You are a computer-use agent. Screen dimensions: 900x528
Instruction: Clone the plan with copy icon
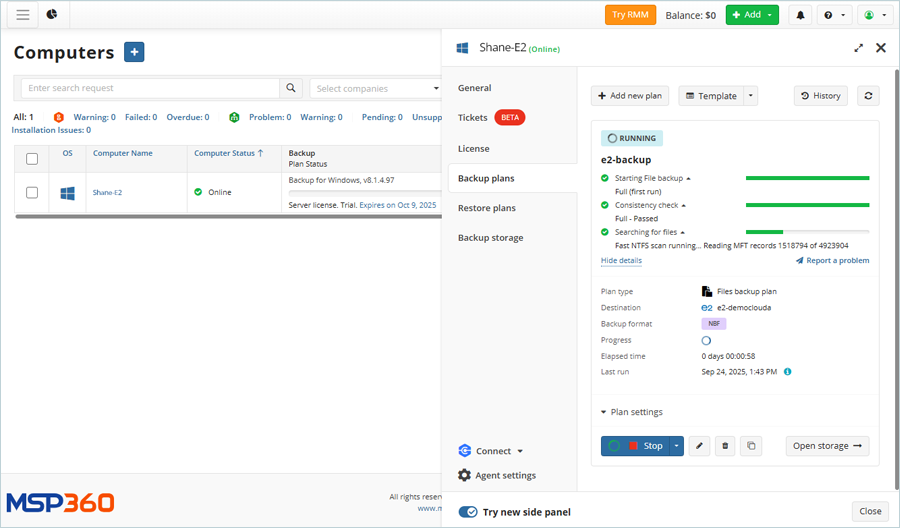tap(751, 446)
